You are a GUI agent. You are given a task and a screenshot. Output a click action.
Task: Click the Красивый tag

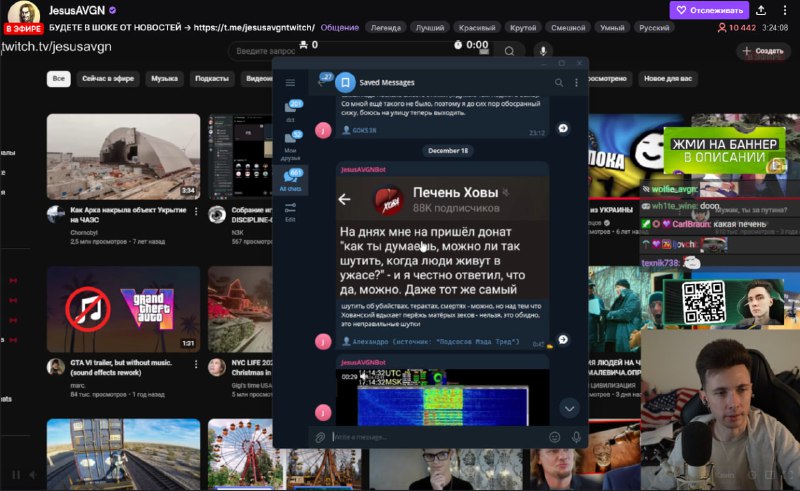tap(477, 28)
